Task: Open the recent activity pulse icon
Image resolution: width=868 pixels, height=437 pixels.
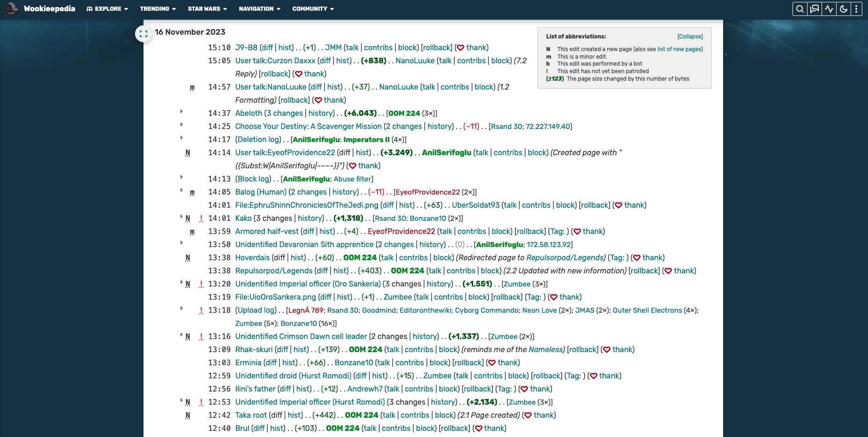Action: [829, 9]
